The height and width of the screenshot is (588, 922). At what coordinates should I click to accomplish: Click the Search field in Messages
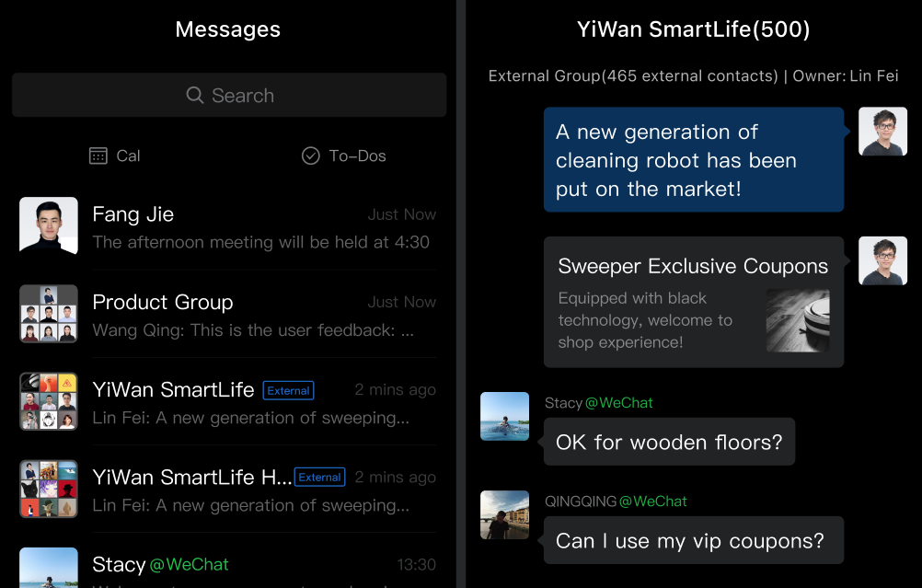pos(229,95)
